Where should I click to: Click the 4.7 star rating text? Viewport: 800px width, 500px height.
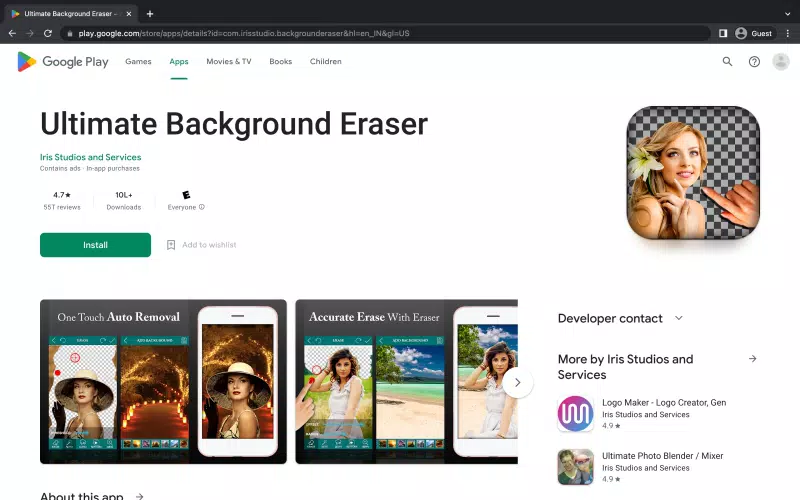point(62,195)
